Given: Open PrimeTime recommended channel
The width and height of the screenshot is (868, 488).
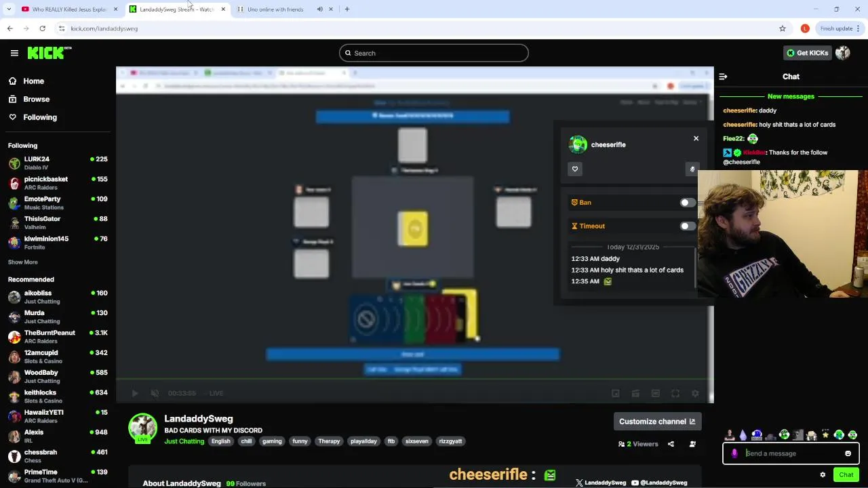Looking at the screenshot, I should [58, 476].
